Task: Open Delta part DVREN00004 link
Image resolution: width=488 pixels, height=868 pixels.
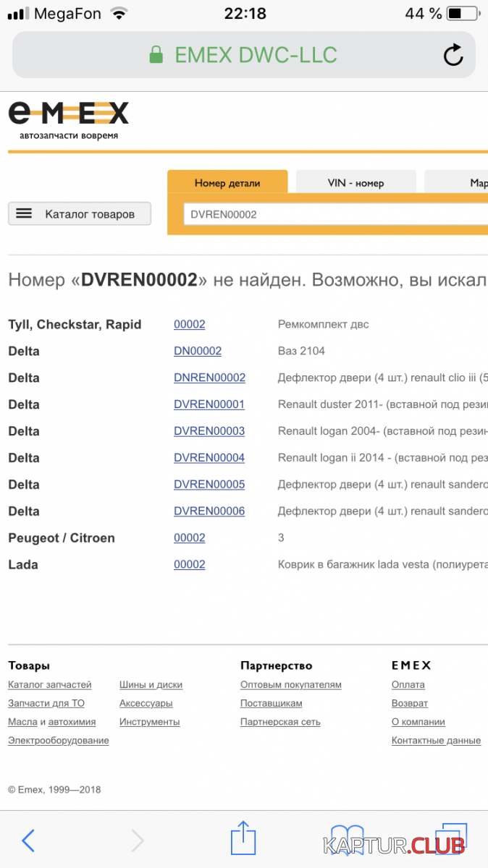Action: click(x=209, y=458)
